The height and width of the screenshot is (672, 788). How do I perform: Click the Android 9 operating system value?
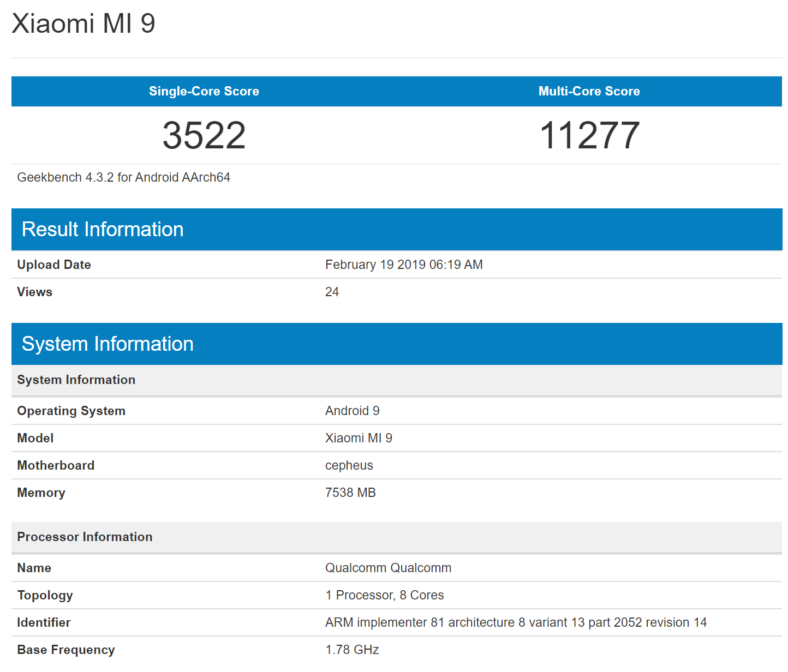[x=352, y=411]
